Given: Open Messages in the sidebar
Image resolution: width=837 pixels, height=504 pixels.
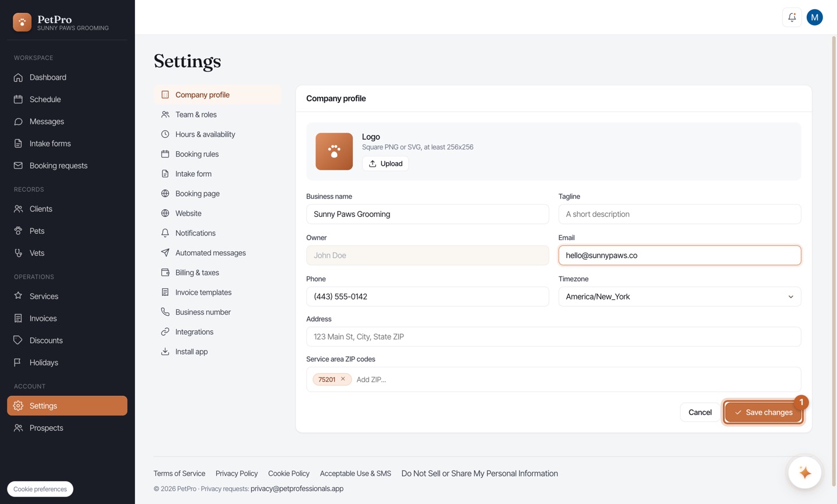Looking at the screenshot, I should click(67, 121).
